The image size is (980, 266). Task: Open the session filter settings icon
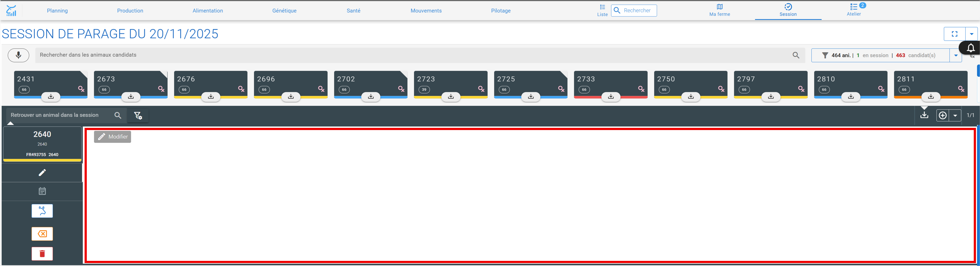(138, 115)
